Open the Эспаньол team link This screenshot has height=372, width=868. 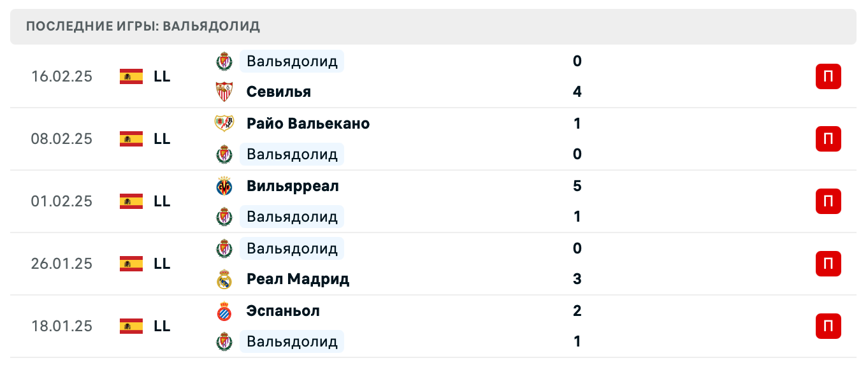pyautogui.click(x=283, y=311)
